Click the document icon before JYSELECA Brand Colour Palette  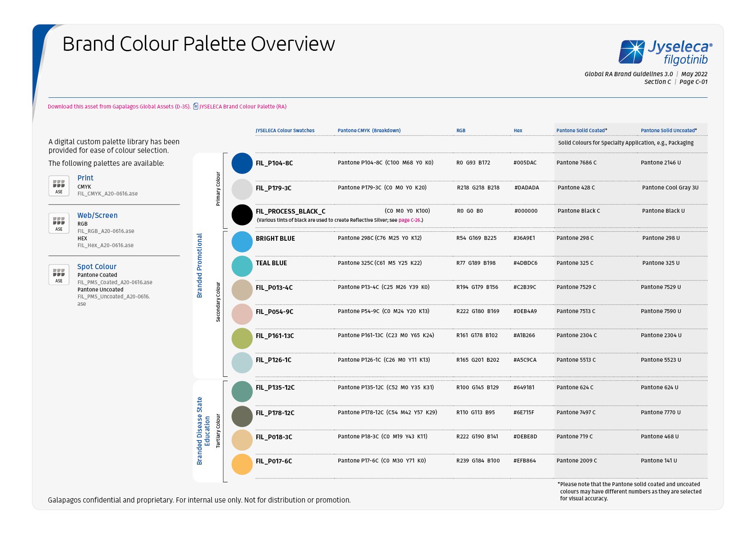[196, 106]
